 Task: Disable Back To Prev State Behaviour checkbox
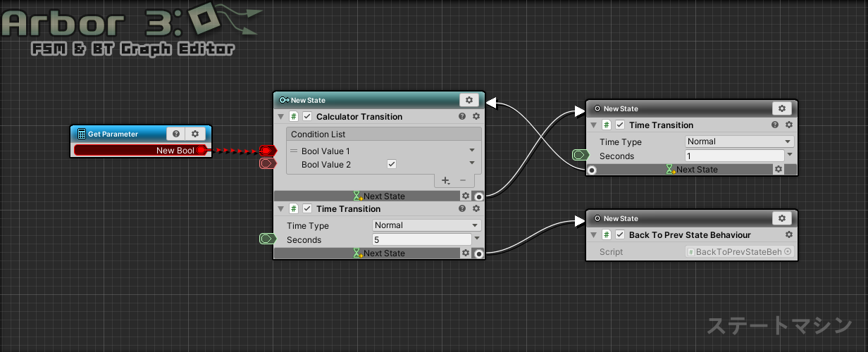(x=620, y=235)
